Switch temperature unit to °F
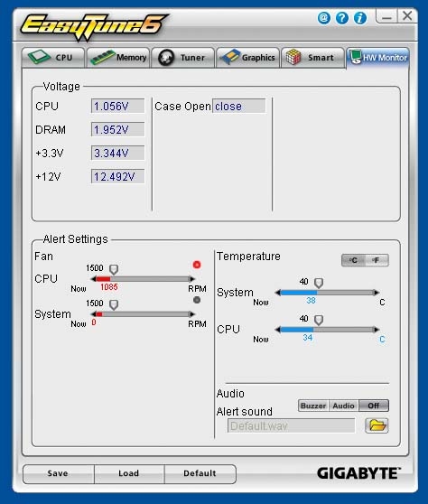 [377, 260]
